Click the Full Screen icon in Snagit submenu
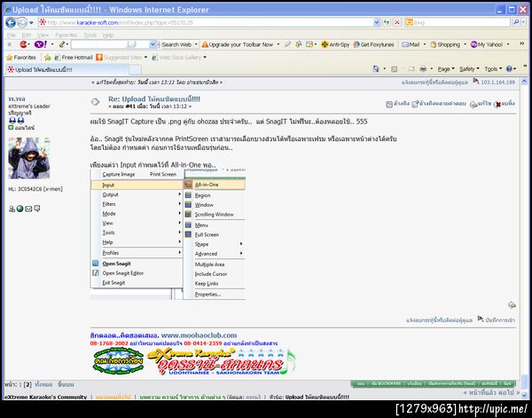 (188, 234)
